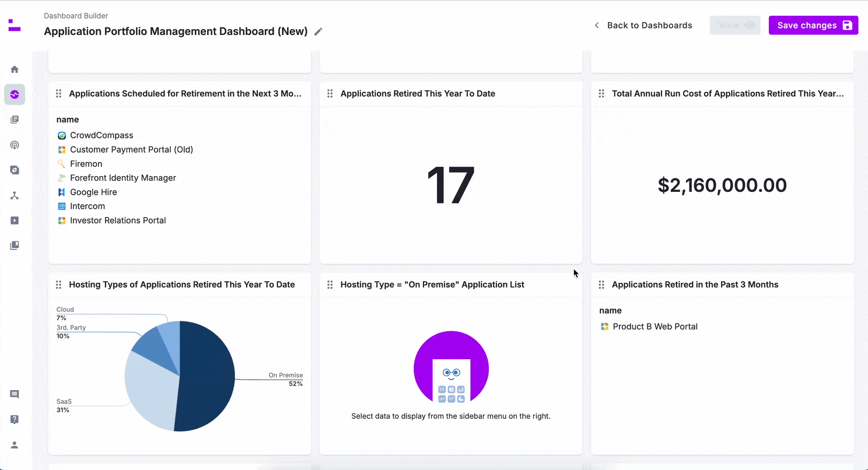Open the hierarchy sidebar icon
The width and height of the screenshot is (868, 470).
pos(15,195)
